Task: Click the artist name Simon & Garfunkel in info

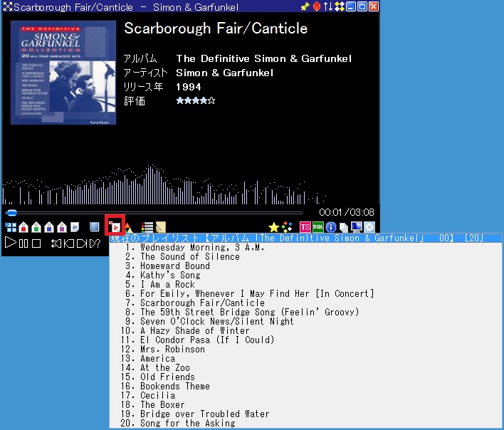Action: 225,73
